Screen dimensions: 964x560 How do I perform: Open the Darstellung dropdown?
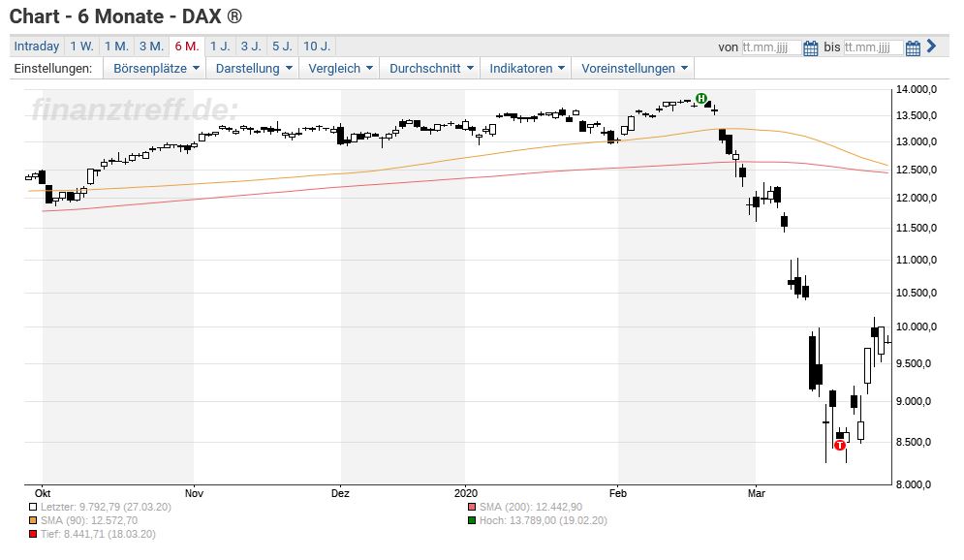[x=253, y=68]
